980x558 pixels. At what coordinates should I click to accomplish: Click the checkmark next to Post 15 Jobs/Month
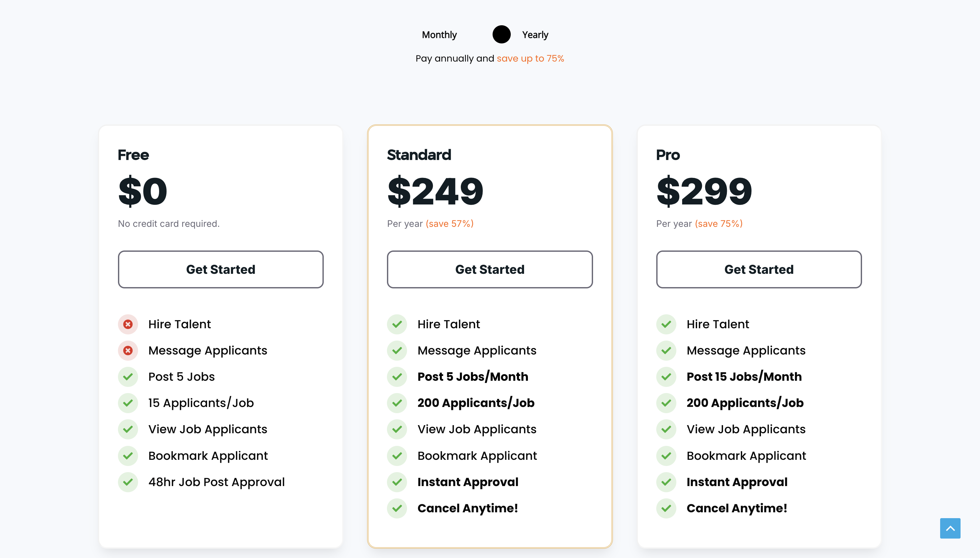point(666,377)
